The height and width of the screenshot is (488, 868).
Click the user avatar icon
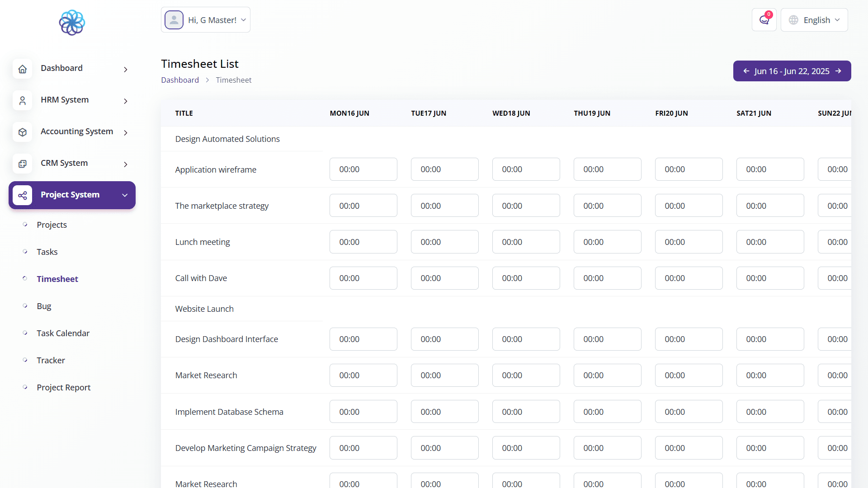click(174, 20)
